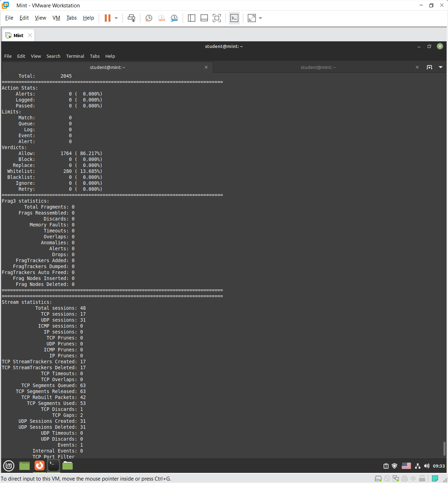Screen dimensions: 448x483
Task: Open Firefox from the Mint panel
Action: point(40,465)
